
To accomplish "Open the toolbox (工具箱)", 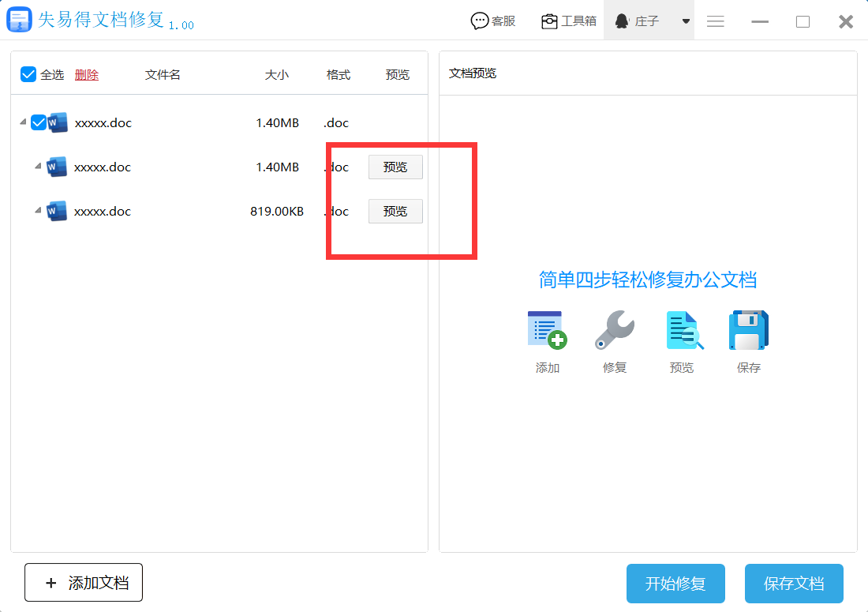I will (568, 21).
